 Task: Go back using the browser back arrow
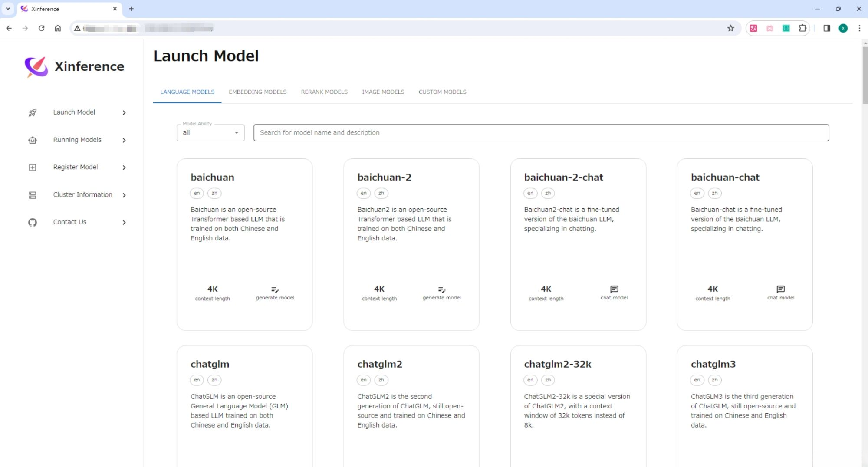tap(9, 28)
